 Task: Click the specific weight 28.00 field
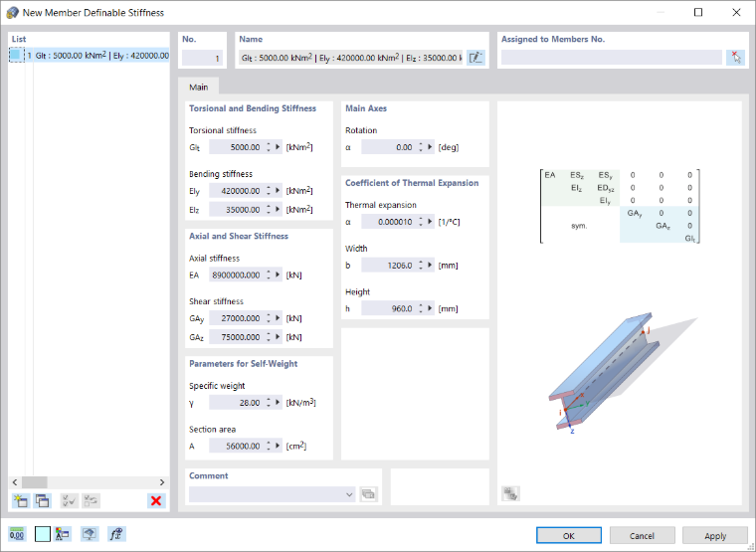[237, 403]
